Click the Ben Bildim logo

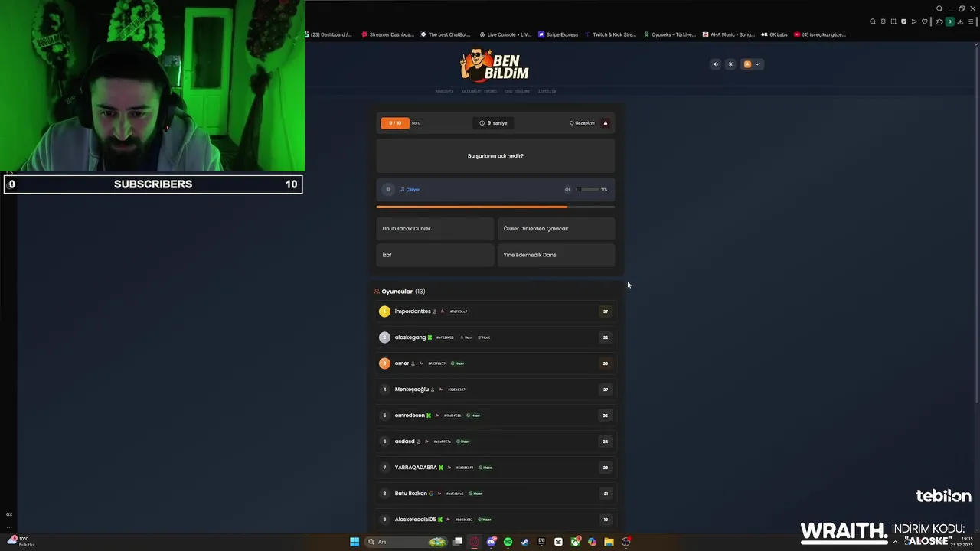click(494, 65)
